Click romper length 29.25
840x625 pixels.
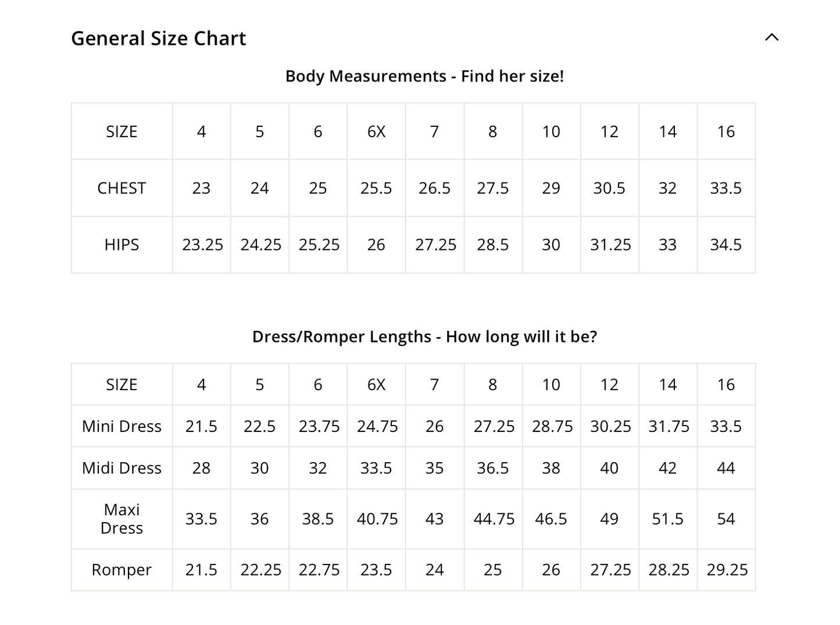point(727,570)
